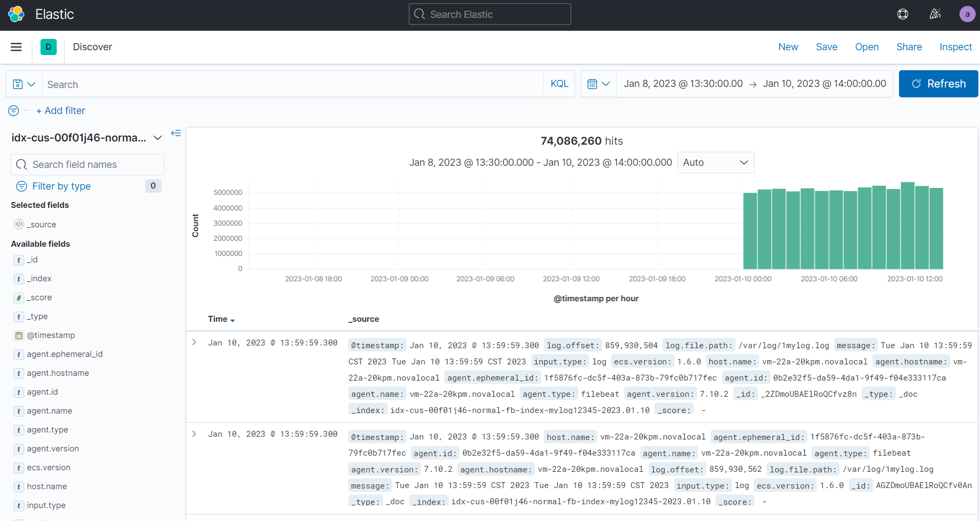Click the @timestamp date type icon
The width and height of the screenshot is (980, 521).
19,336
